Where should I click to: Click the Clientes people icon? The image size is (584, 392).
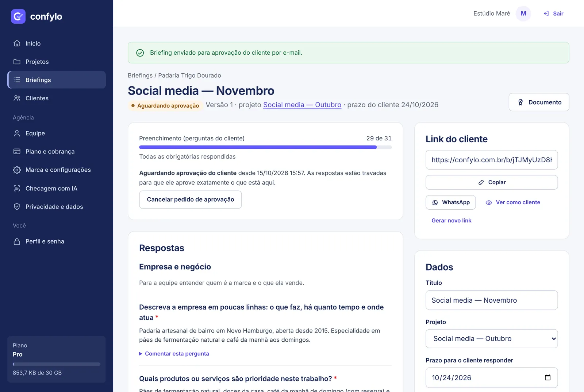[17, 98]
